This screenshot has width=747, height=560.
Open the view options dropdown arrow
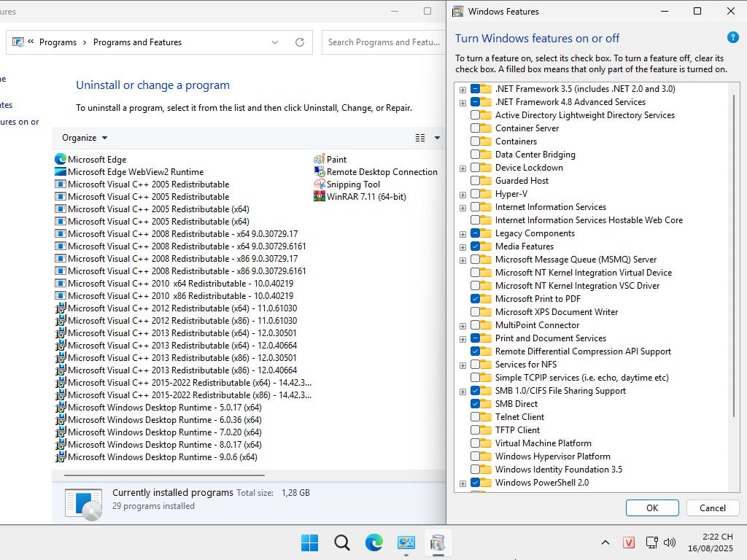[437, 138]
